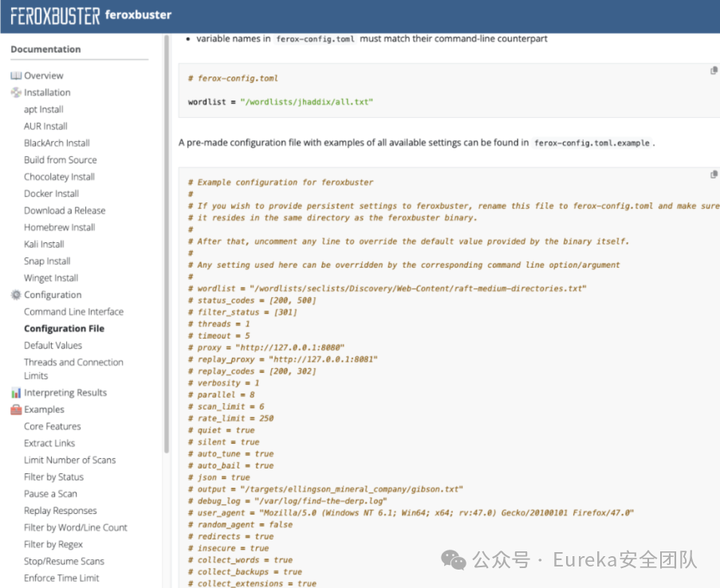Click the ferox-config.toml.example inline code
Image resolution: width=720 pixels, height=588 pixels.
point(592,143)
